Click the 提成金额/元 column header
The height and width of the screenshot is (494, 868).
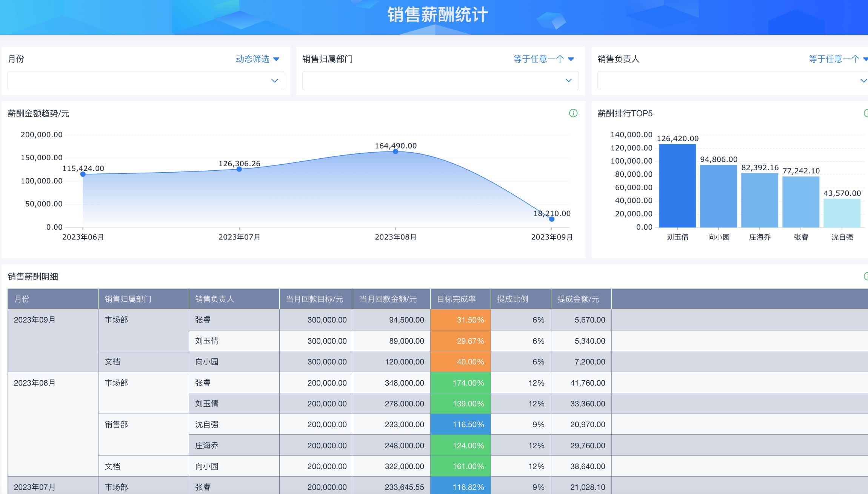pyautogui.click(x=581, y=299)
